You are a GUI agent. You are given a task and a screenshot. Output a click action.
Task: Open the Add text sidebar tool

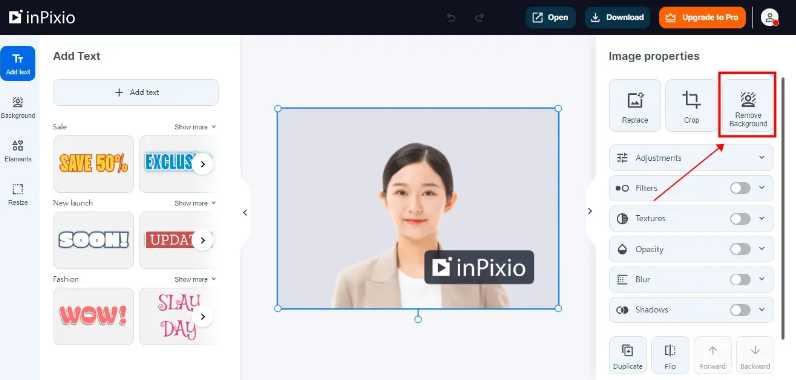click(x=18, y=63)
